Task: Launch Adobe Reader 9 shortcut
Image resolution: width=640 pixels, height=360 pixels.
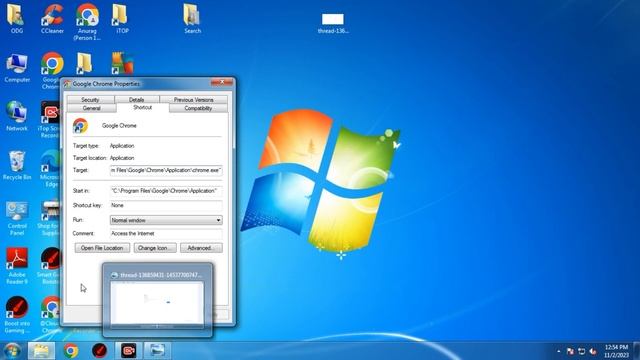Action: [x=17, y=265]
